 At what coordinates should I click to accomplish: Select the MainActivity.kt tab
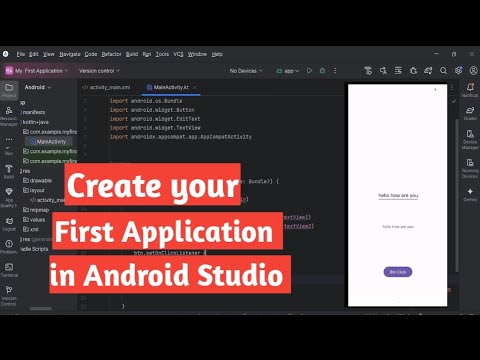click(171, 87)
